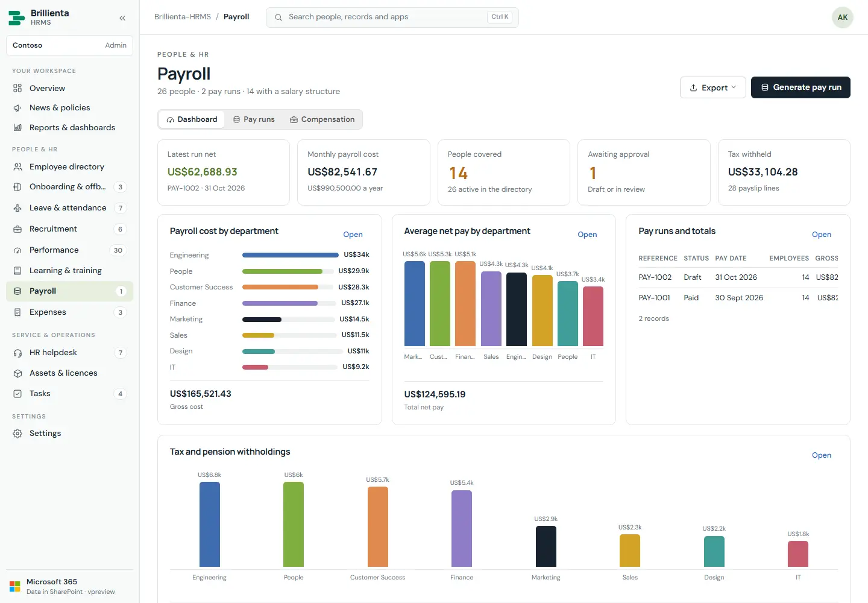This screenshot has height=603, width=868.
Task: Click the Awaiting approval card
Action: pyautogui.click(x=644, y=172)
